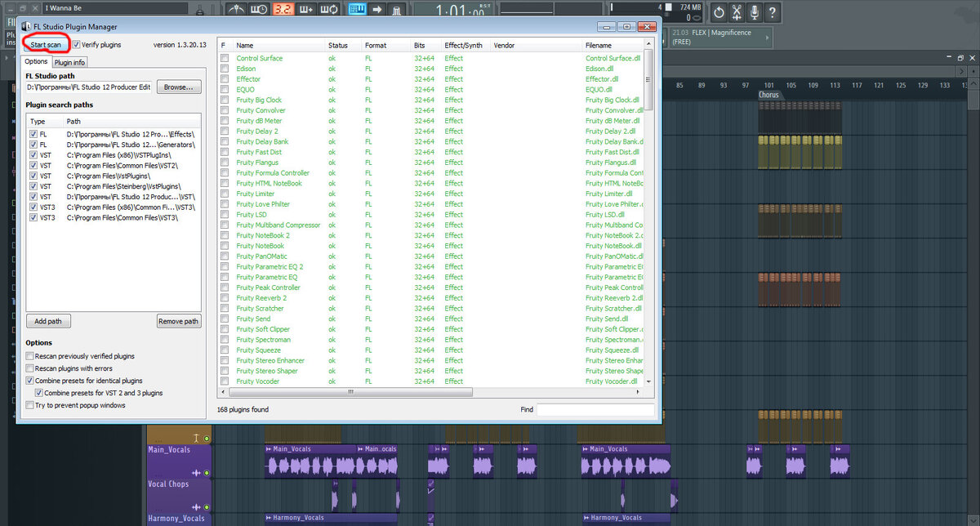Toggle loop recording icon in FL toolbar

click(330, 10)
